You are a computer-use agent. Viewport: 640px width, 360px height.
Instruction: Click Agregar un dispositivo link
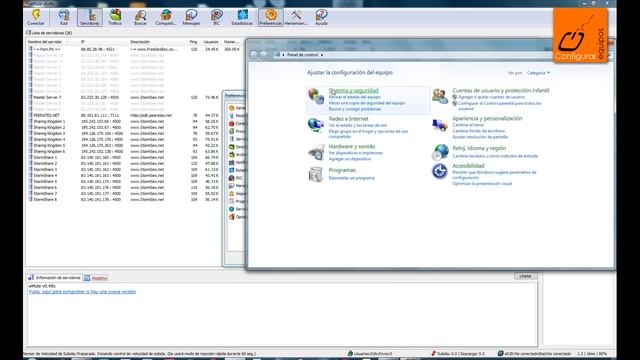(350, 159)
